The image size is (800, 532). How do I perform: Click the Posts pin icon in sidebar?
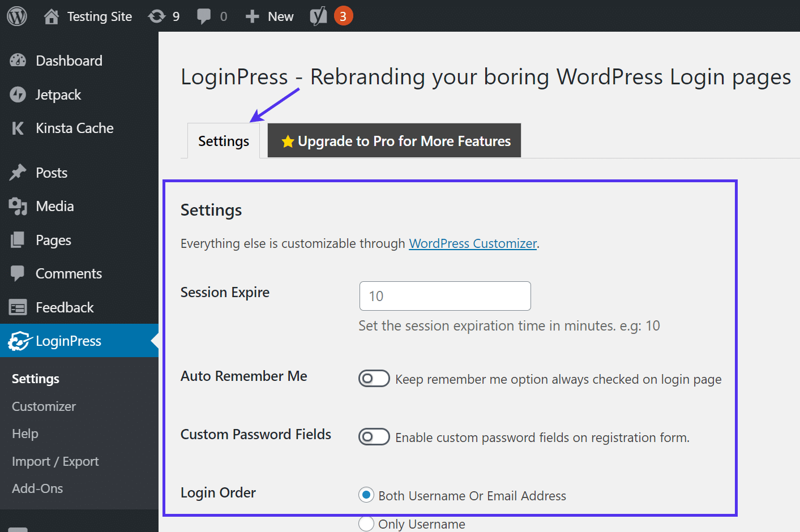[18, 172]
